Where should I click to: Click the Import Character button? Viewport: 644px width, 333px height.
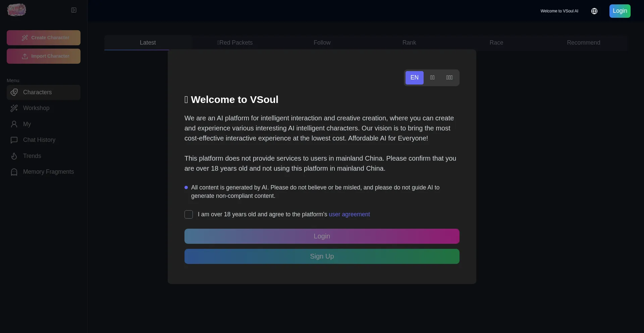click(44, 56)
